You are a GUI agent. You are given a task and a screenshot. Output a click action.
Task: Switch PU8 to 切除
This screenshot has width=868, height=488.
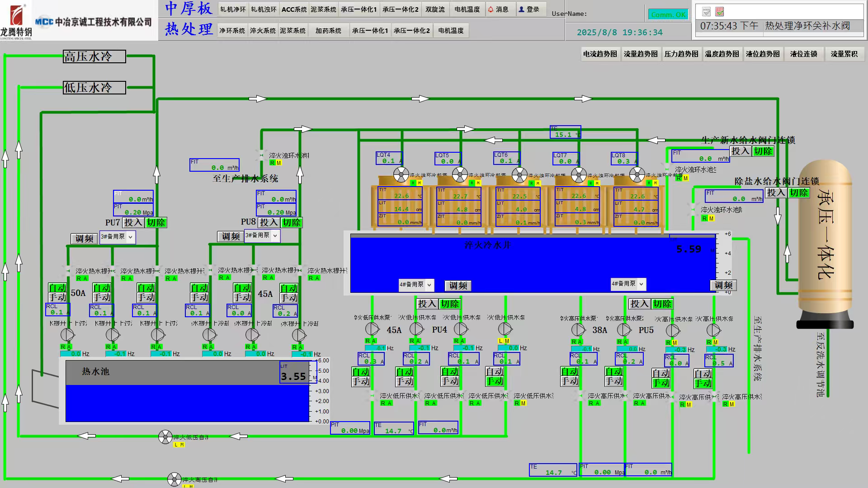(x=292, y=222)
